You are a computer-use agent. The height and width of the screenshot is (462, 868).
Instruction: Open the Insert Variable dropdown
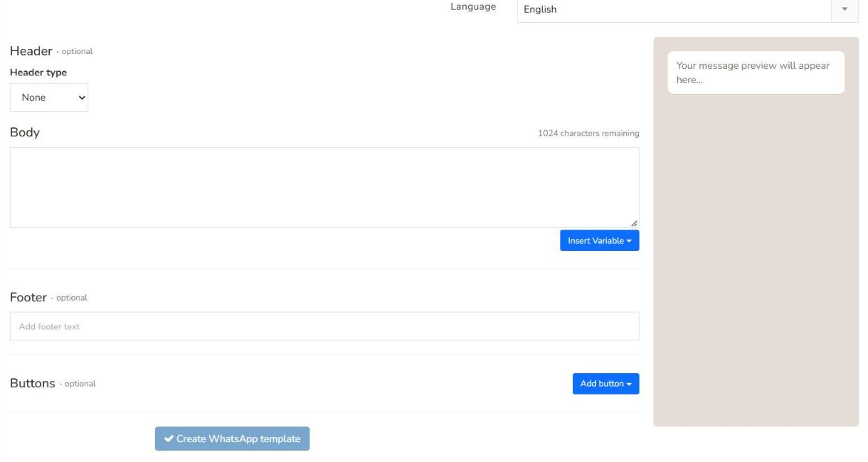point(600,241)
